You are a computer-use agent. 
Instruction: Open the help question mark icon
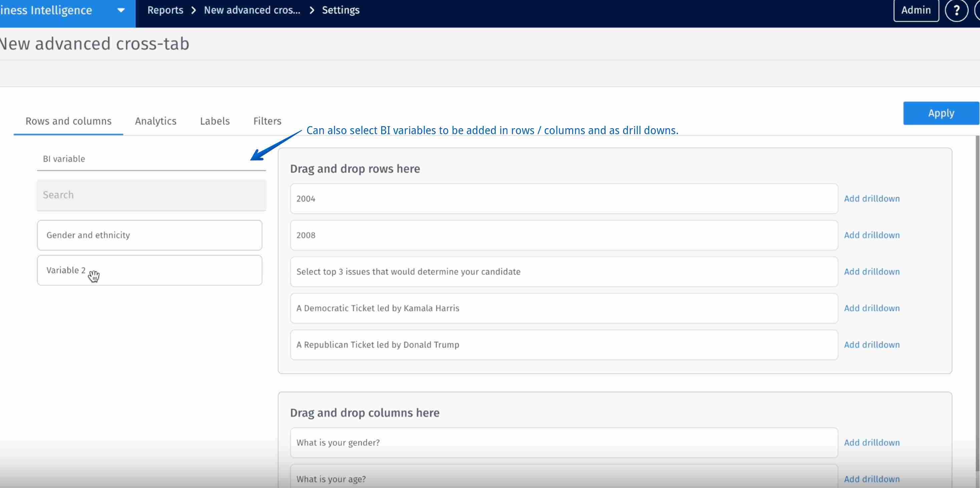957,10
